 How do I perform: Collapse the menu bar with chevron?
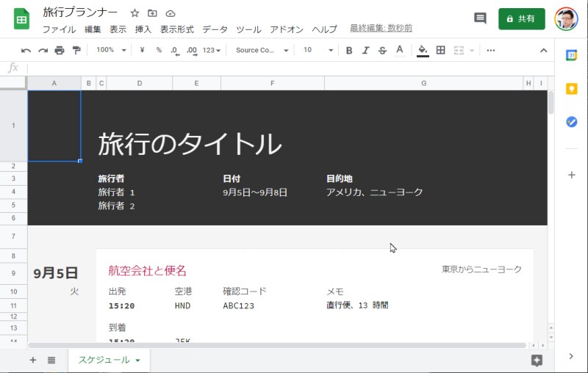(x=543, y=50)
